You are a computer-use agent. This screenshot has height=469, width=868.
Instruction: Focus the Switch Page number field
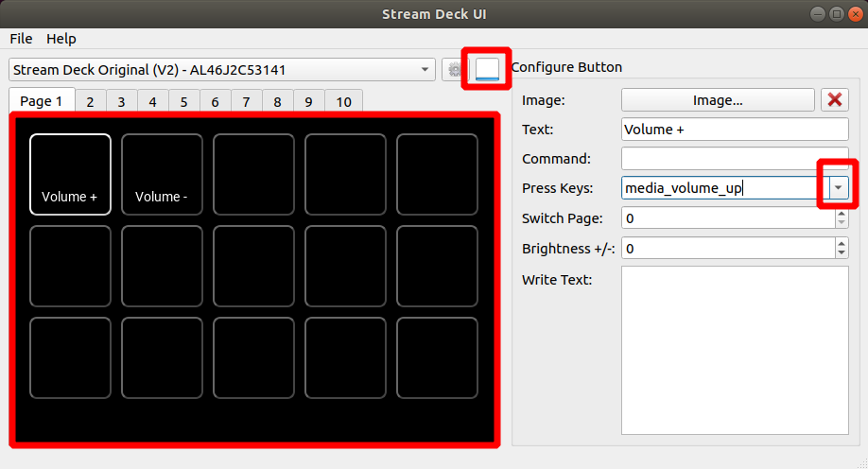tap(728, 218)
